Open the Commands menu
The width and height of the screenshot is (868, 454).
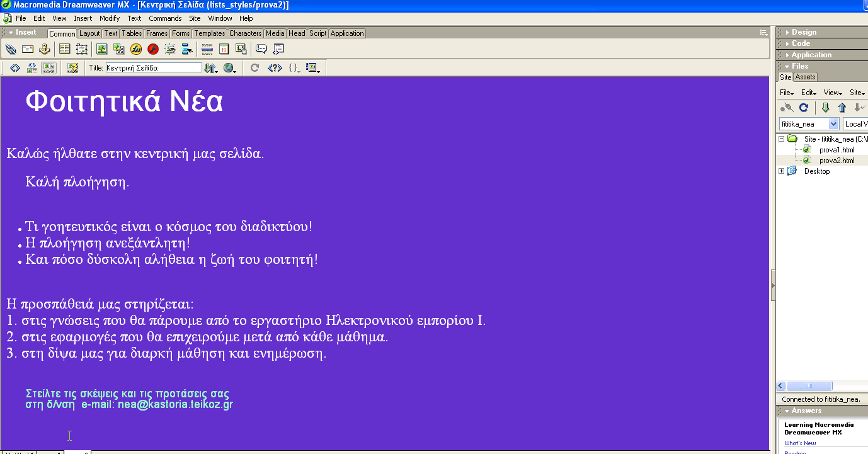pos(165,18)
